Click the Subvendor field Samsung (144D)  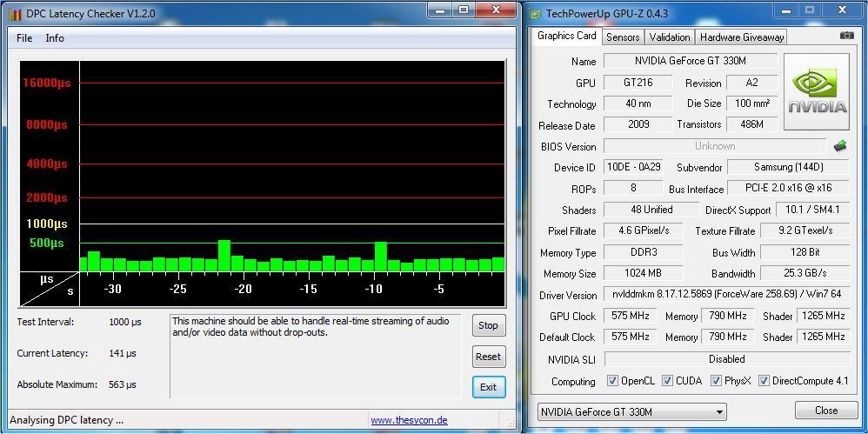coord(788,167)
